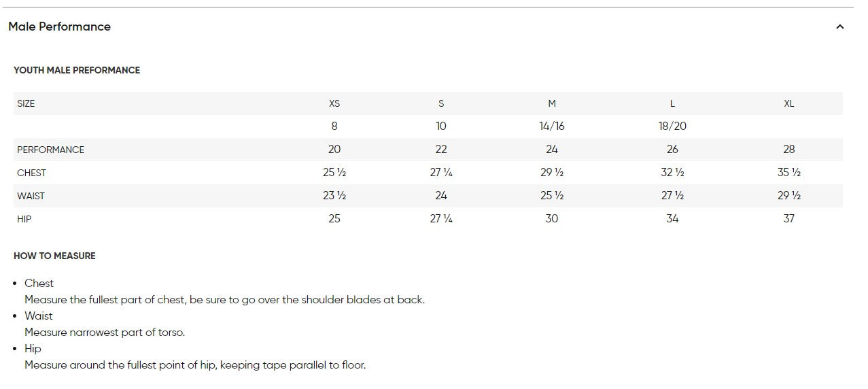Viewport: 868px width, 389px height.
Task: Click the SIZE row label
Action: (x=26, y=103)
